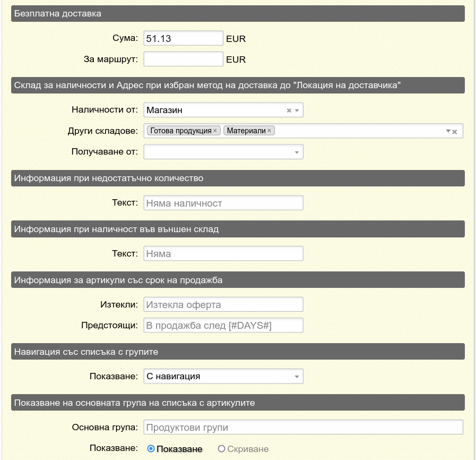Click the Основна група input field
This screenshot has height=460, width=476.
tap(303, 428)
